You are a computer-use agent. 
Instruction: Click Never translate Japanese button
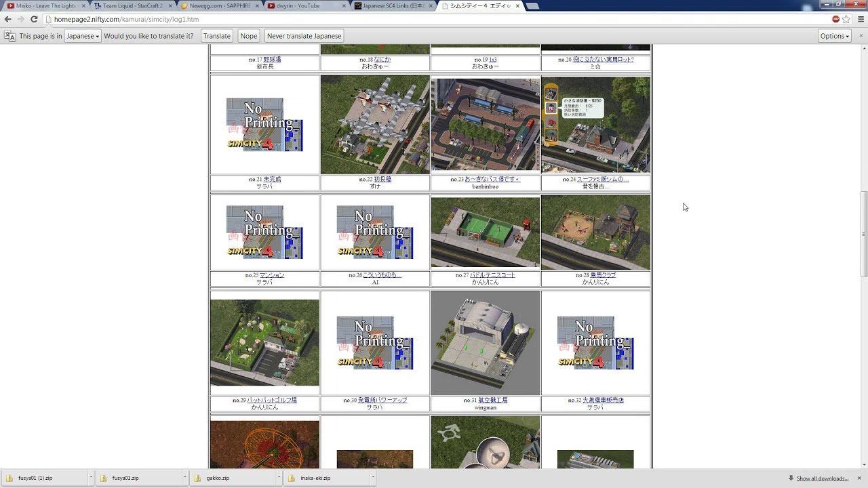(x=304, y=36)
